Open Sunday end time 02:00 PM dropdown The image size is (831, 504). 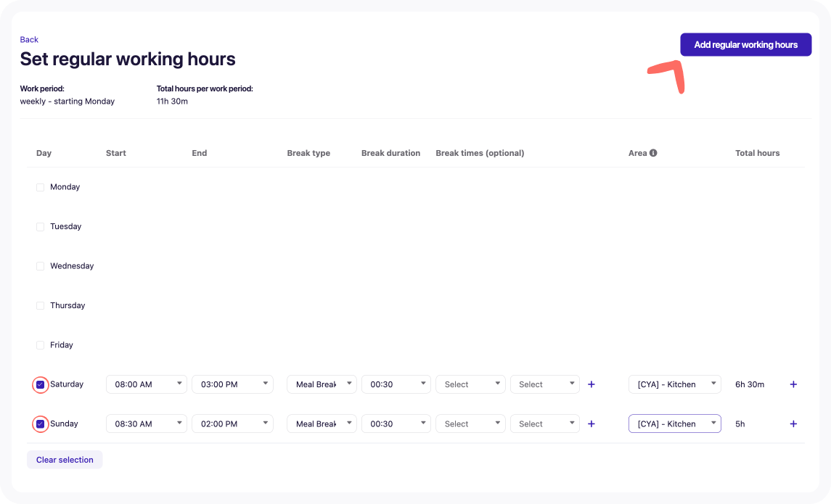click(232, 424)
